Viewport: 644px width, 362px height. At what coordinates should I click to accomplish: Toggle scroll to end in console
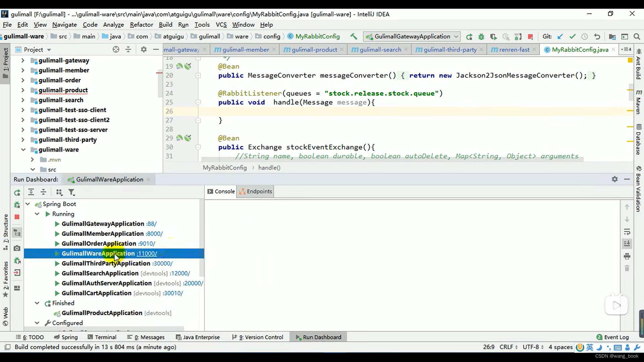click(x=627, y=244)
